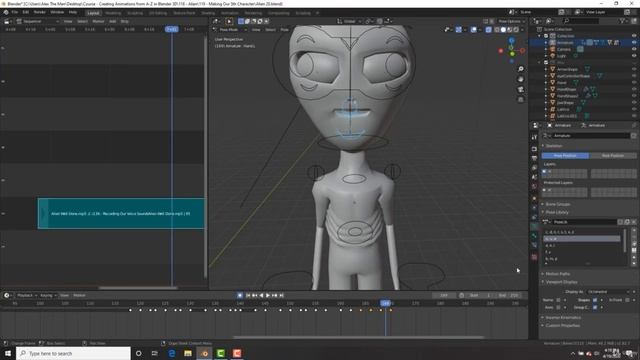Open the Render menu

click(x=40, y=12)
